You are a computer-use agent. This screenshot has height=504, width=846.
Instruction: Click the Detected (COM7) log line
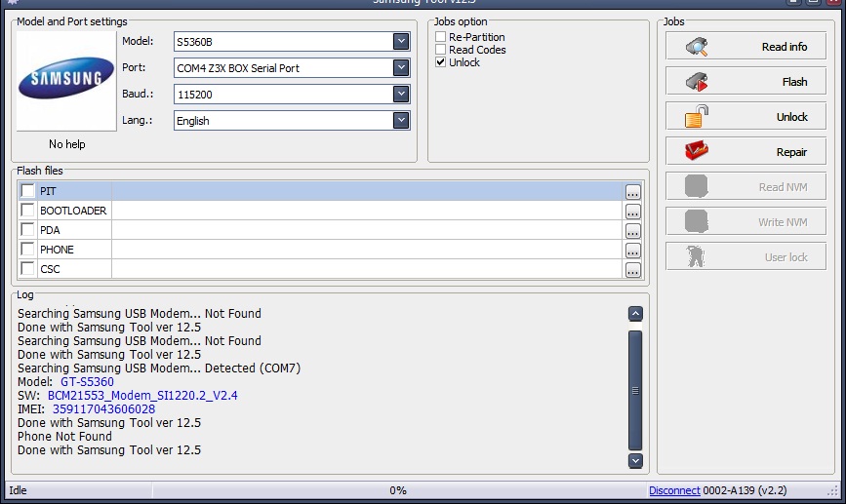pos(159,368)
